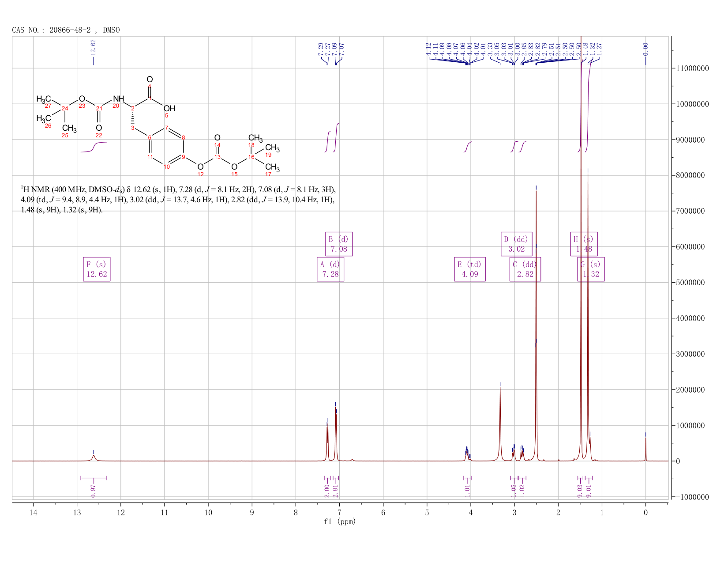
Task: Click the integral value 0.97
Action: pyautogui.click(x=94, y=491)
